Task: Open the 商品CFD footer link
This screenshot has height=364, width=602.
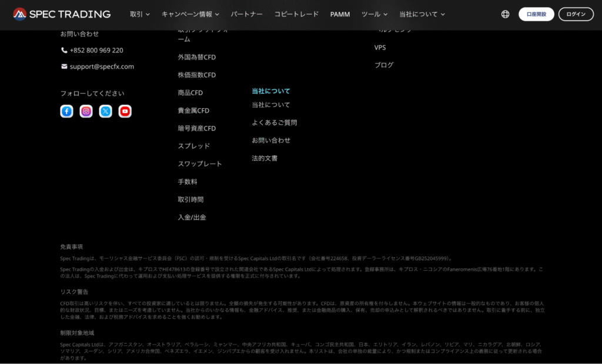Action: (190, 93)
